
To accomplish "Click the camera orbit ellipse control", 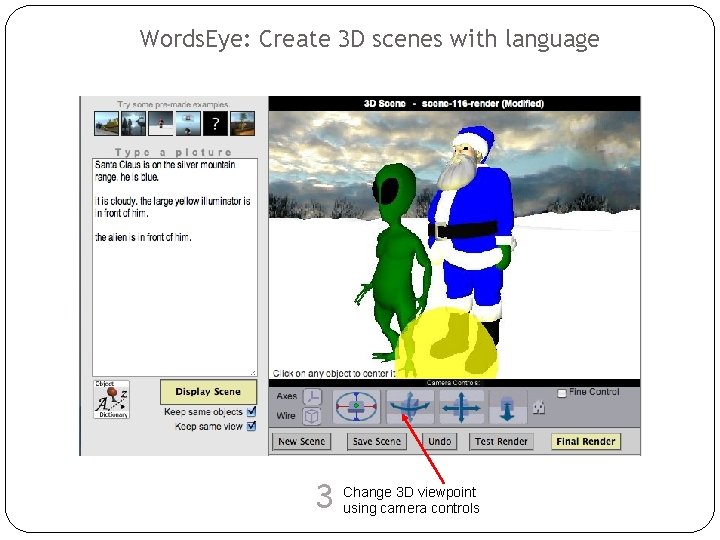I will [356, 406].
